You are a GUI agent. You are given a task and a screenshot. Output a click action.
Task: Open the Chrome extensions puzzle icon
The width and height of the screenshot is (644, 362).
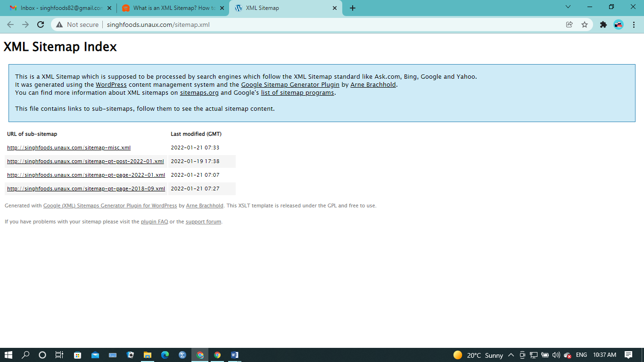pos(603,25)
